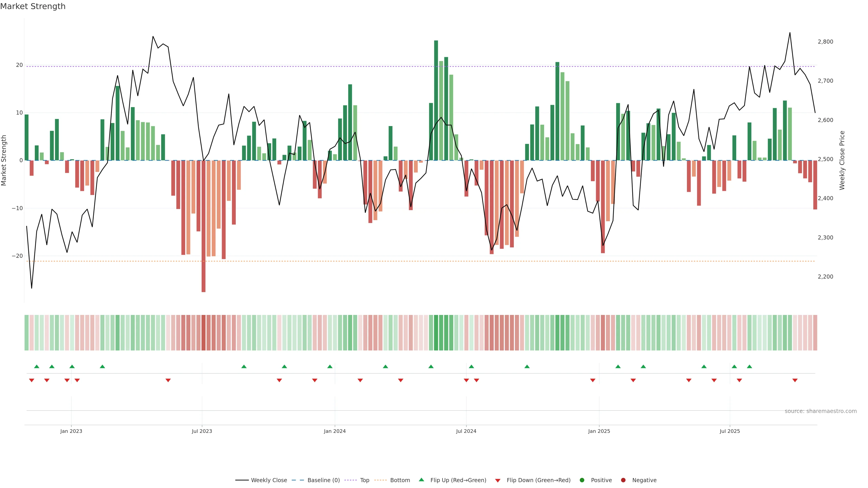Click the Jul 2023 x-axis label
This screenshot has height=488, width=868.
[202, 431]
